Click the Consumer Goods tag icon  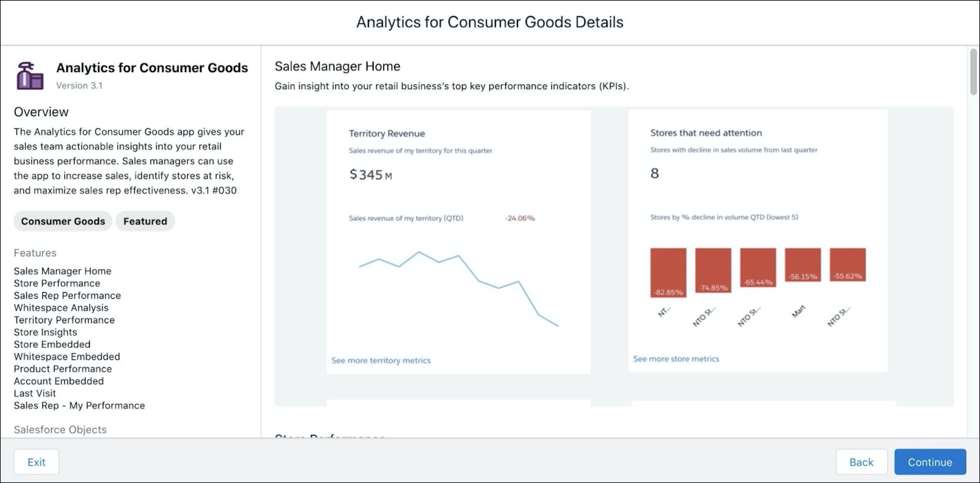coord(62,221)
